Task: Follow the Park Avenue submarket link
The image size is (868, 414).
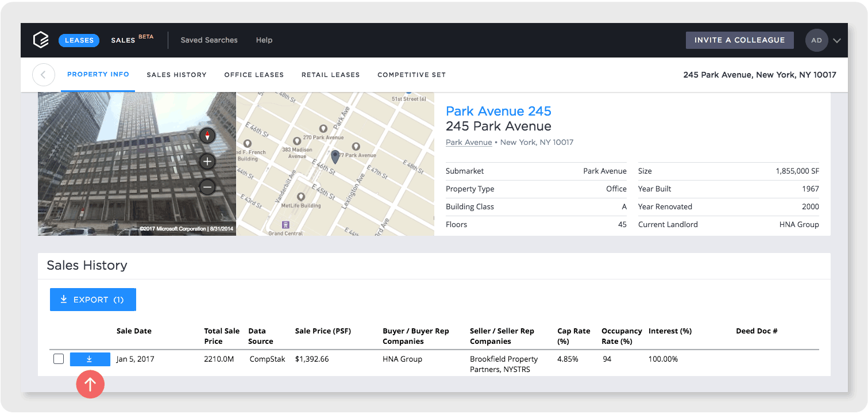Action: click(x=469, y=142)
